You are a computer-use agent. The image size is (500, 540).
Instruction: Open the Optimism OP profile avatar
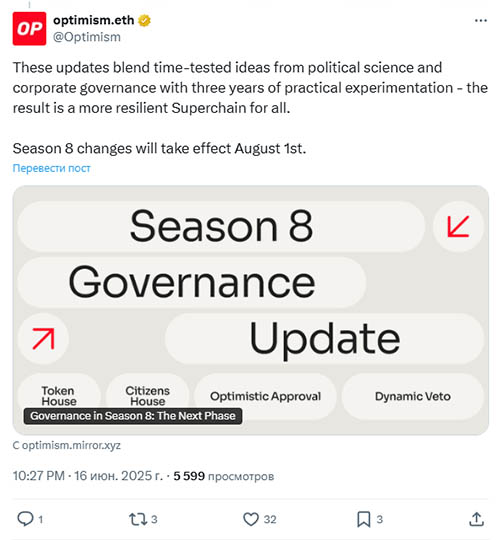pos(29,29)
